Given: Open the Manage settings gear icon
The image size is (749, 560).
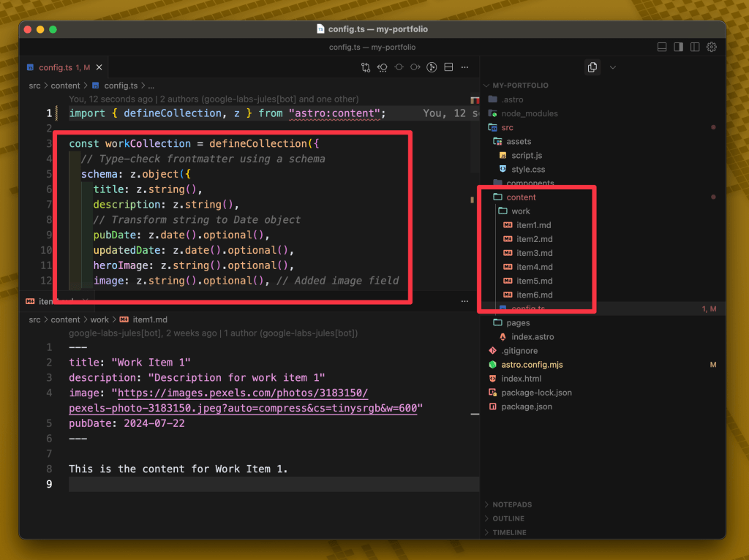Looking at the screenshot, I should click(x=711, y=48).
